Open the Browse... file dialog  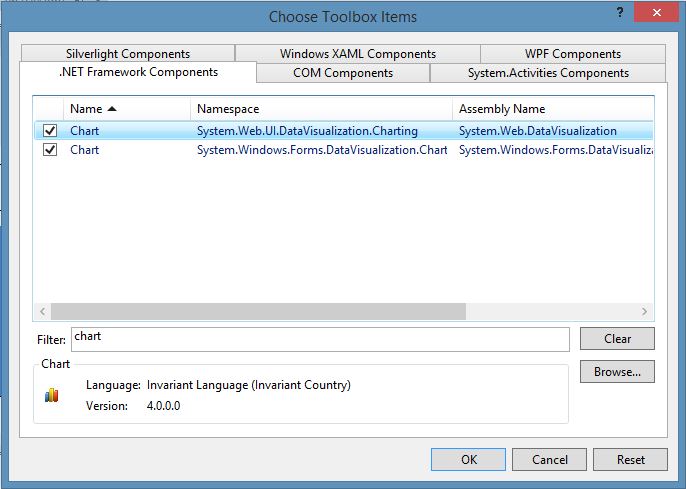(x=617, y=371)
